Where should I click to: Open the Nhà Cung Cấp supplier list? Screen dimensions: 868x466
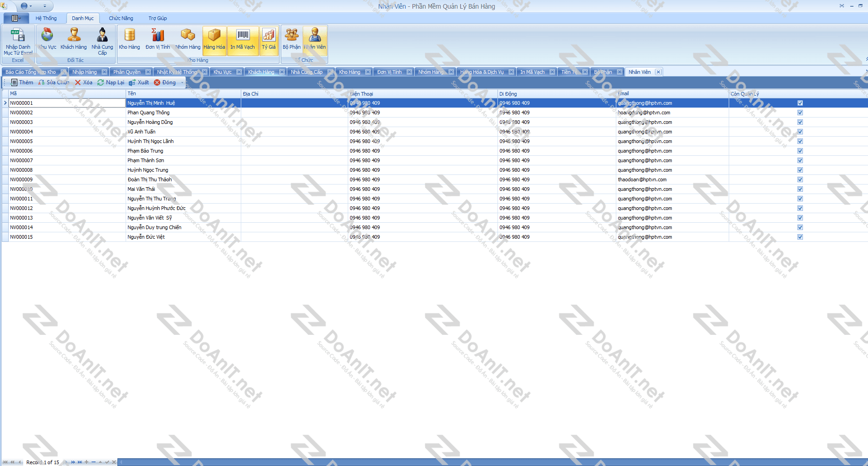[102, 41]
